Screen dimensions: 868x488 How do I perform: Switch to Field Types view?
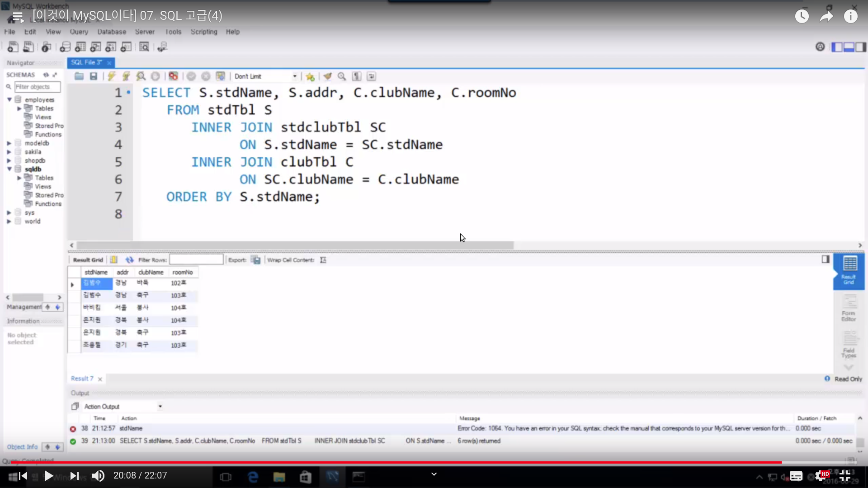click(x=849, y=345)
